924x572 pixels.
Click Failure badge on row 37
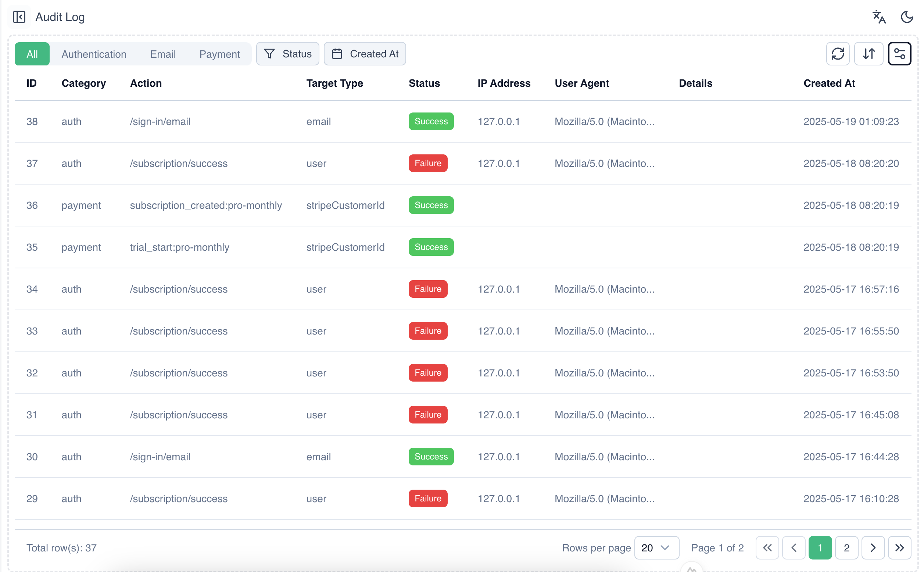(427, 163)
